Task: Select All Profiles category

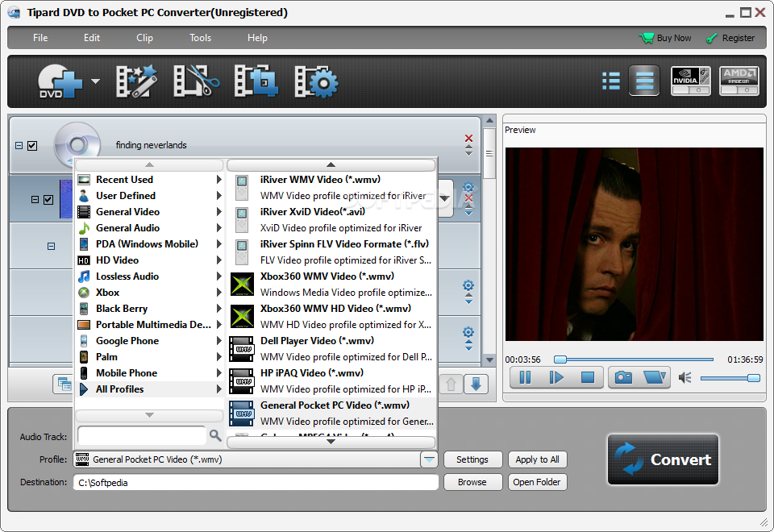Action: 150,389
